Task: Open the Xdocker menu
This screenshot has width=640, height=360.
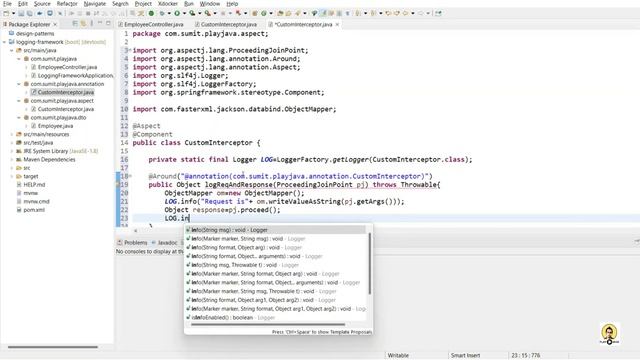Action: point(168,4)
